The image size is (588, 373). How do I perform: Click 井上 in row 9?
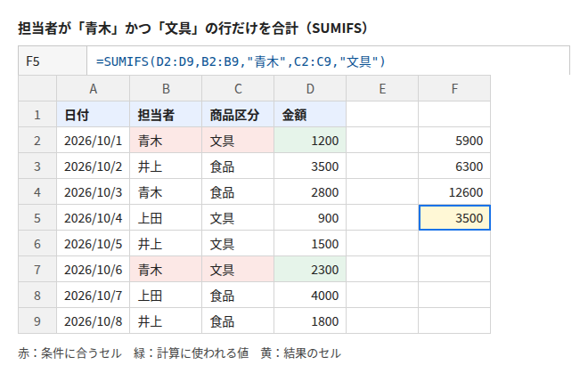point(166,321)
